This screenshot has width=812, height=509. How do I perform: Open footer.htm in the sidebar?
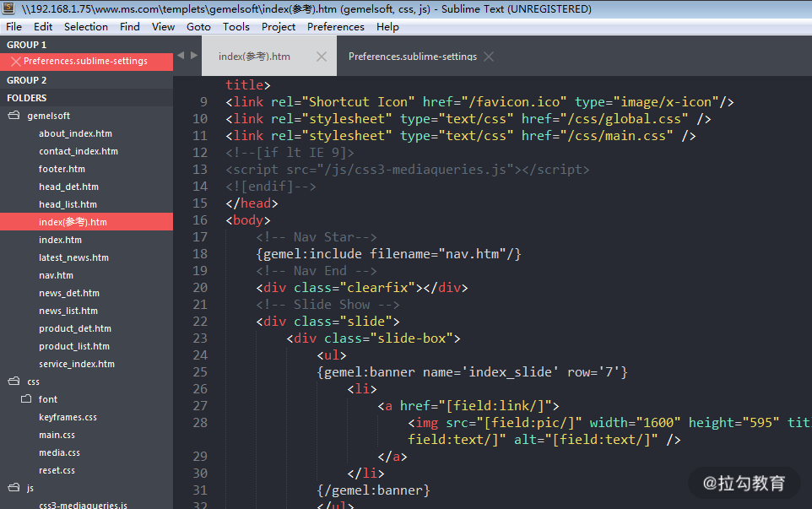pos(62,169)
